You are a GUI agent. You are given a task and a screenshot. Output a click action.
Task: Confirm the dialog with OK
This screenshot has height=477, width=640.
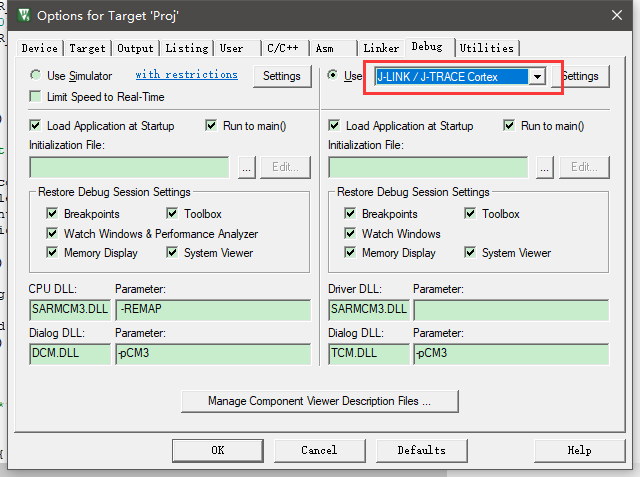pyautogui.click(x=218, y=450)
